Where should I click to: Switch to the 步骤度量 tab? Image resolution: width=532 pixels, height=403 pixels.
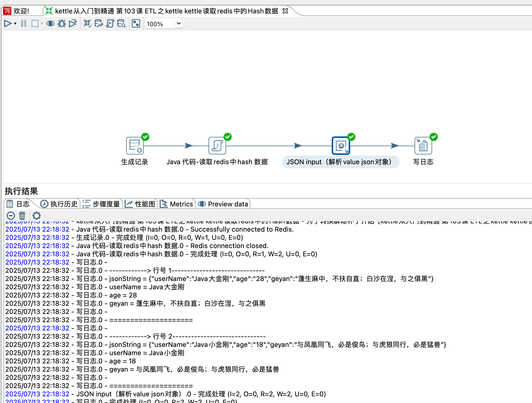pyautogui.click(x=101, y=204)
